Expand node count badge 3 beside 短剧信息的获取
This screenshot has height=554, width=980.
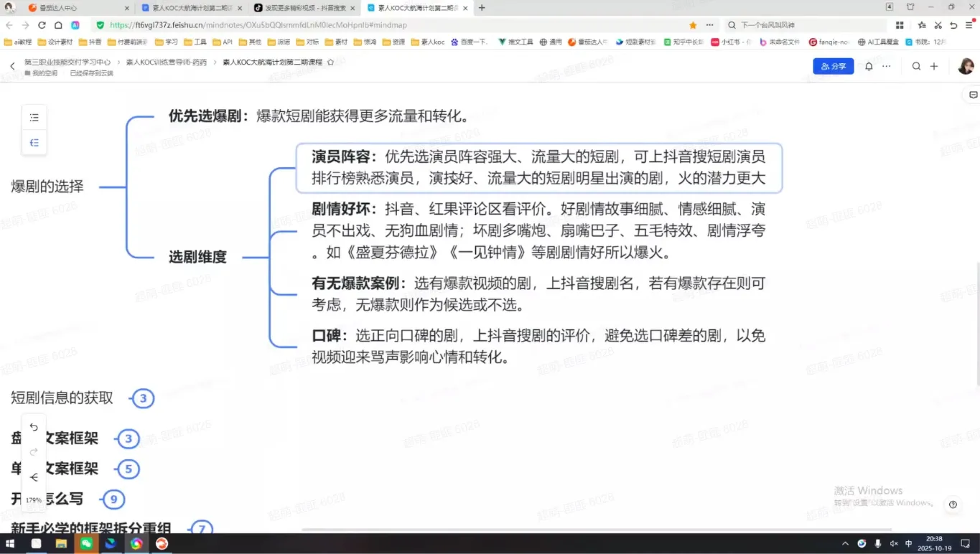[143, 398]
